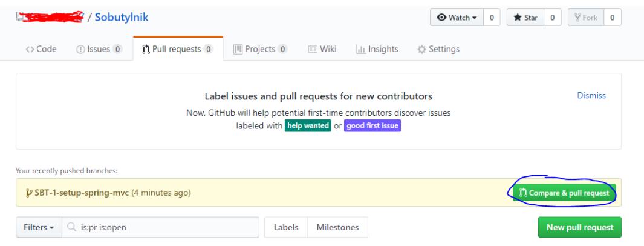
Task: Click heading 'Label issues and pull requests for new contributors'
Action: tap(318, 96)
